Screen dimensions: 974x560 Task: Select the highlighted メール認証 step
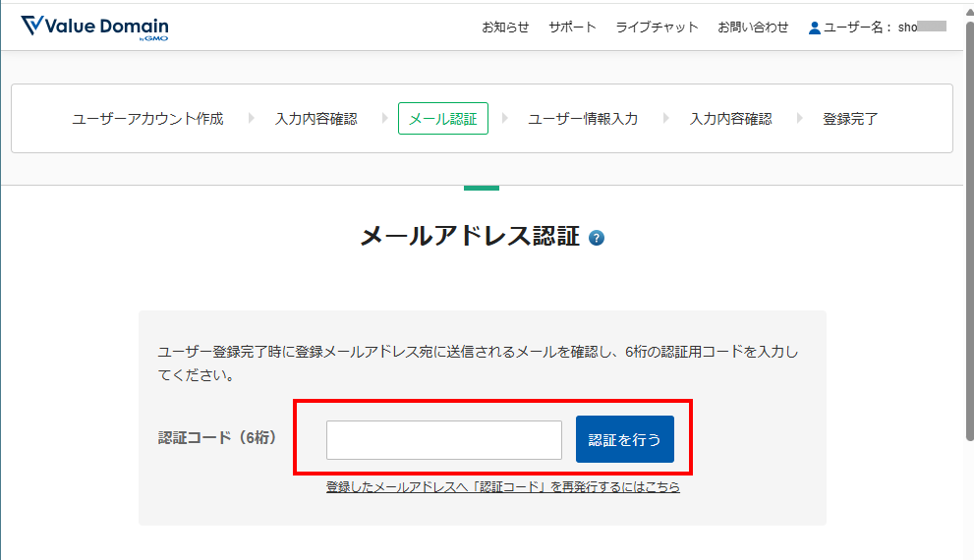click(x=442, y=119)
